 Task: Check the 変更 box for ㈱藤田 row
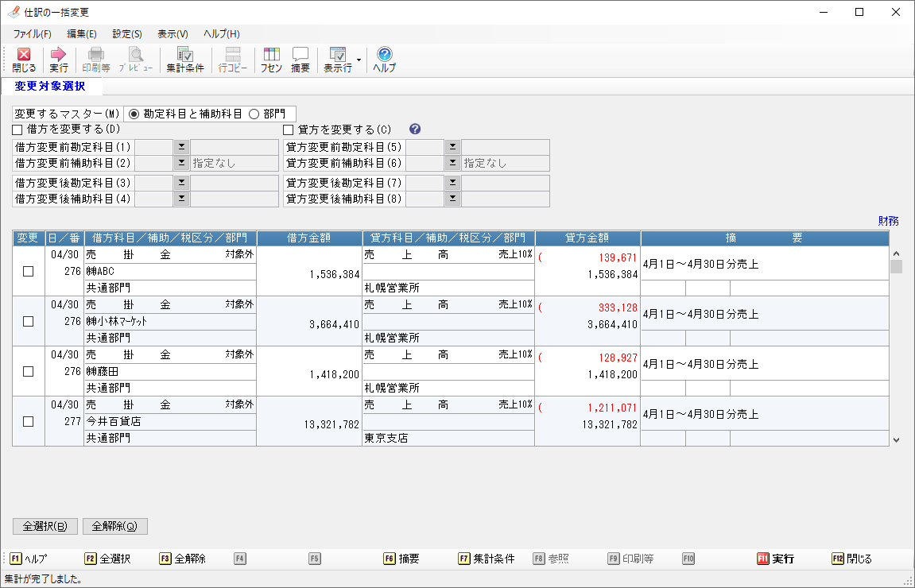click(28, 372)
